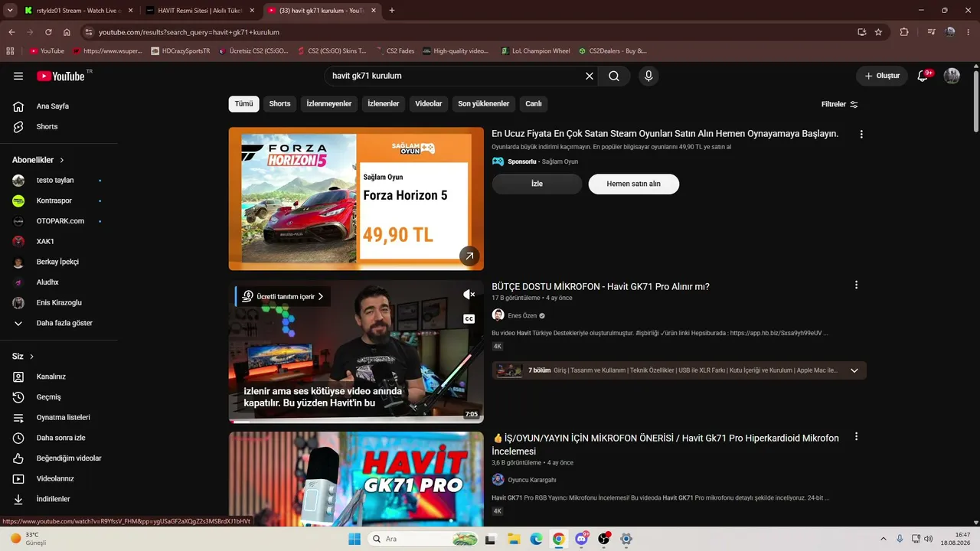Open a new browser tab

point(392,11)
